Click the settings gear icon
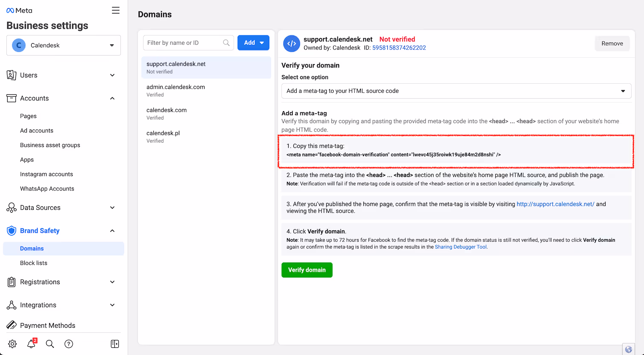Screen dimensions: 644x355 pos(12,343)
